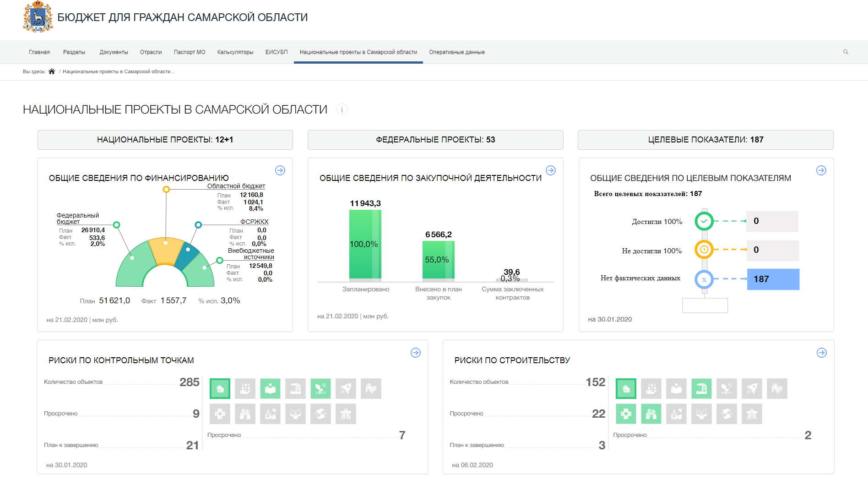Image resolution: width=868 pixels, height=480 pixels.
Task: Click the Внесено в план закупок bar
Action: click(439, 261)
